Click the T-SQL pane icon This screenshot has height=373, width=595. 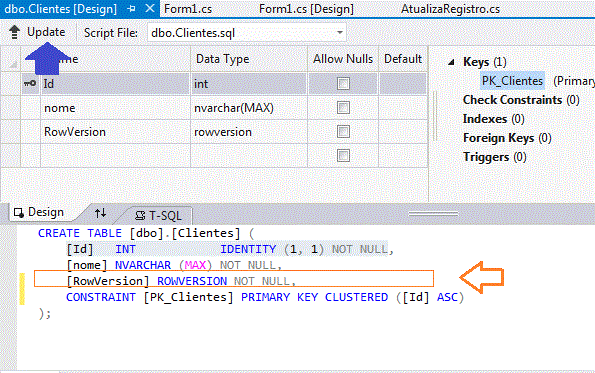tap(140, 216)
